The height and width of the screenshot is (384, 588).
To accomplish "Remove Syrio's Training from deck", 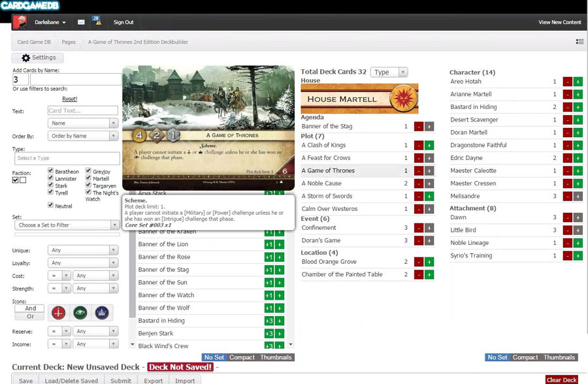I will (567, 256).
